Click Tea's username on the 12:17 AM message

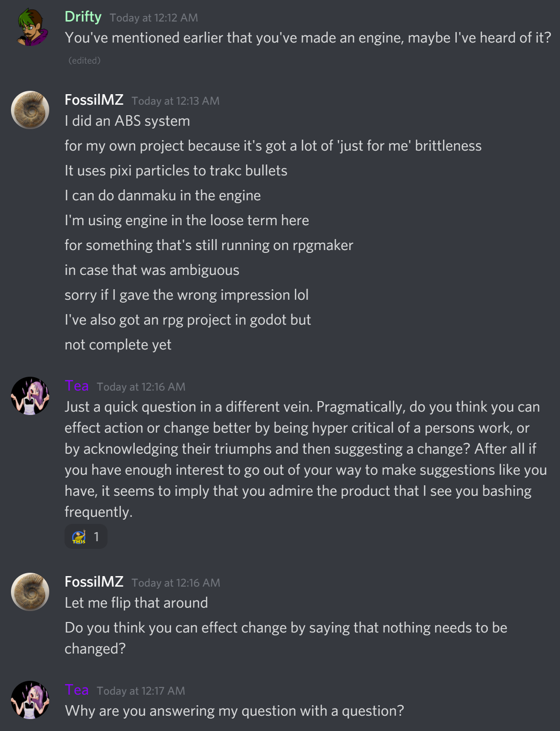pos(77,690)
